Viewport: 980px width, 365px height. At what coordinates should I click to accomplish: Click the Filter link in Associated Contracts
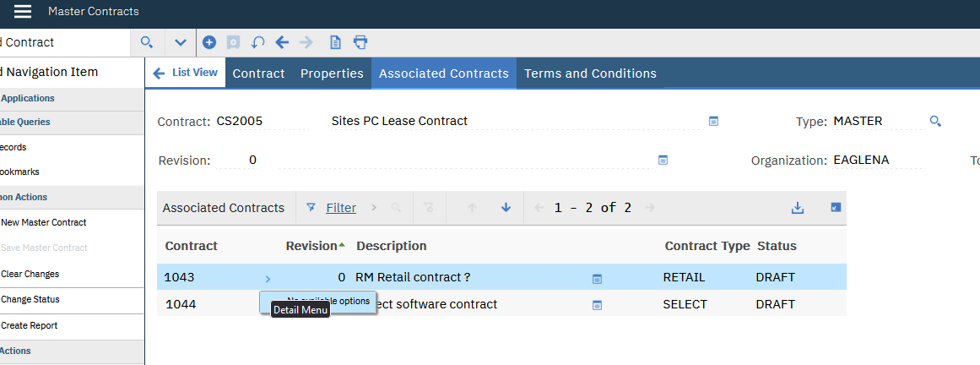point(341,208)
